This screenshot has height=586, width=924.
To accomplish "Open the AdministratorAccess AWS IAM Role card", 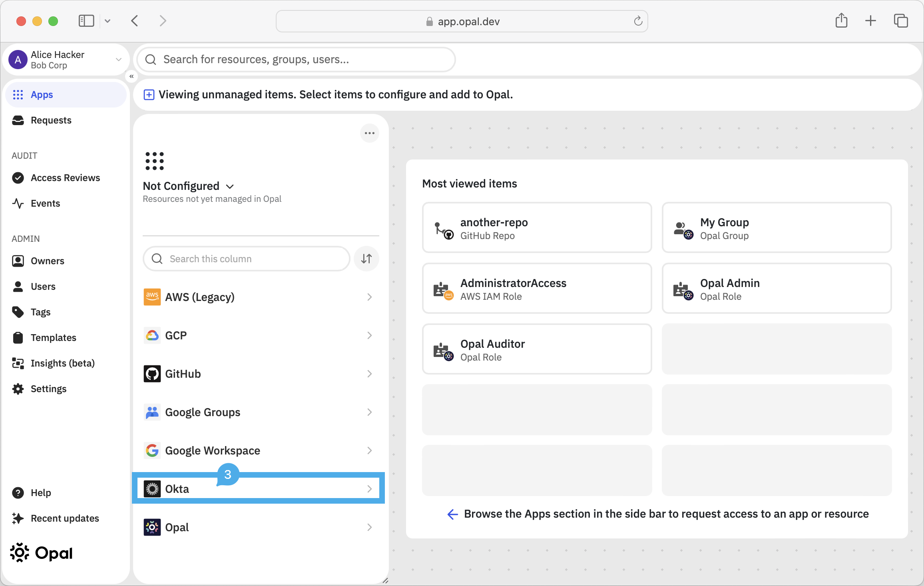I will (x=537, y=289).
